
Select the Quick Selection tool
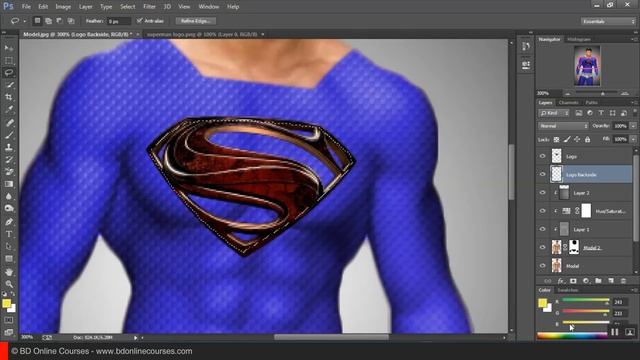tap(9, 85)
